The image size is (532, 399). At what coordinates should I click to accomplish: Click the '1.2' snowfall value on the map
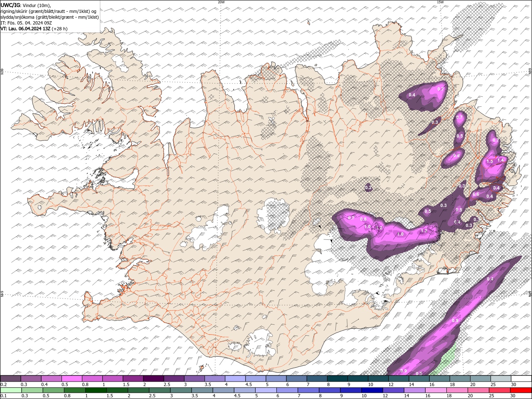tap(379, 228)
